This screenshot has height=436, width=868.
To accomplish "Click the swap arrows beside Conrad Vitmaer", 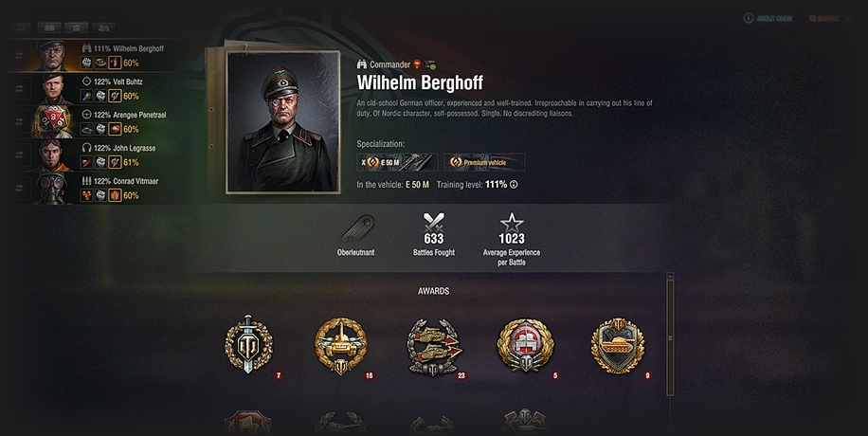I will point(19,189).
